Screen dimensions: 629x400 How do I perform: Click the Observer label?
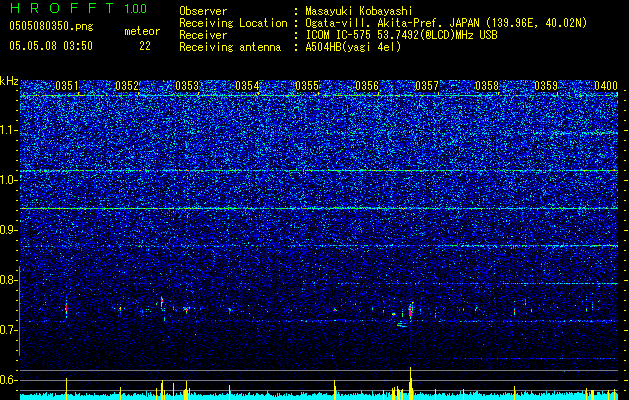pyautogui.click(x=203, y=11)
